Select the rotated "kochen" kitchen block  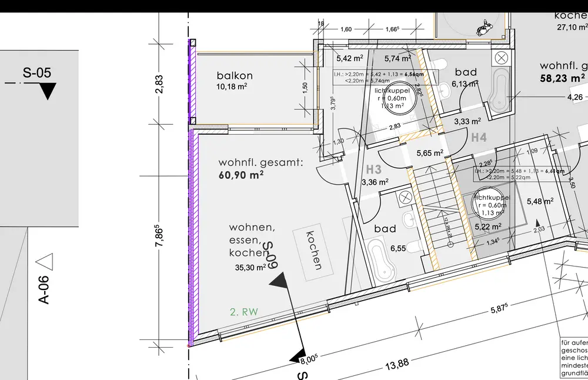(x=313, y=249)
